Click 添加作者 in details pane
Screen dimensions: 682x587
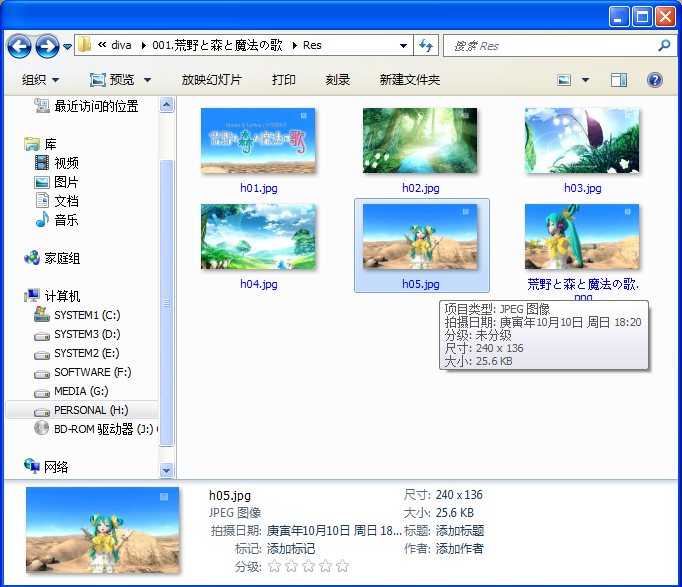[x=460, y=549]
